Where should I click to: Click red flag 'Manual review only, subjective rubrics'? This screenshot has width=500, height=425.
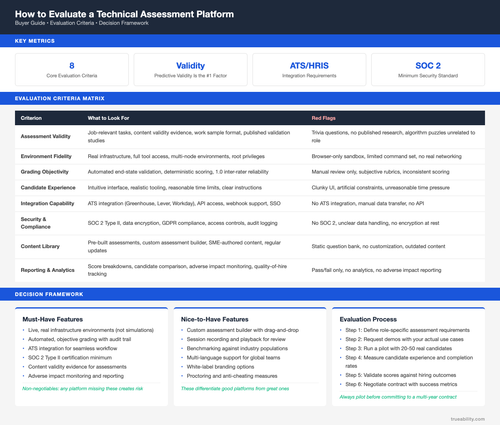(x=380, y=172)
